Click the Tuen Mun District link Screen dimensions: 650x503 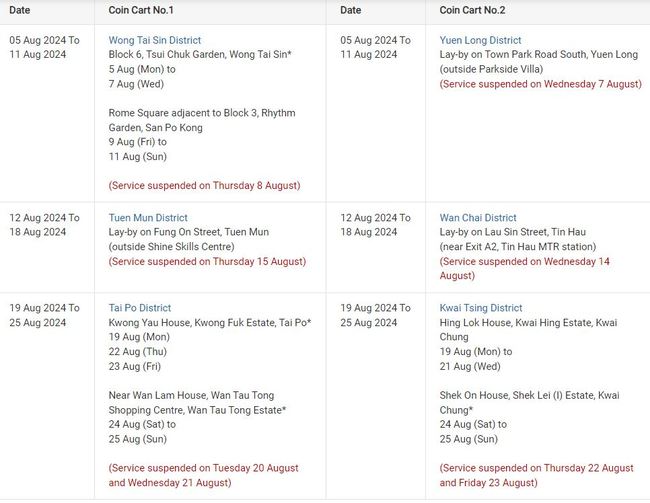coord(148,217)
